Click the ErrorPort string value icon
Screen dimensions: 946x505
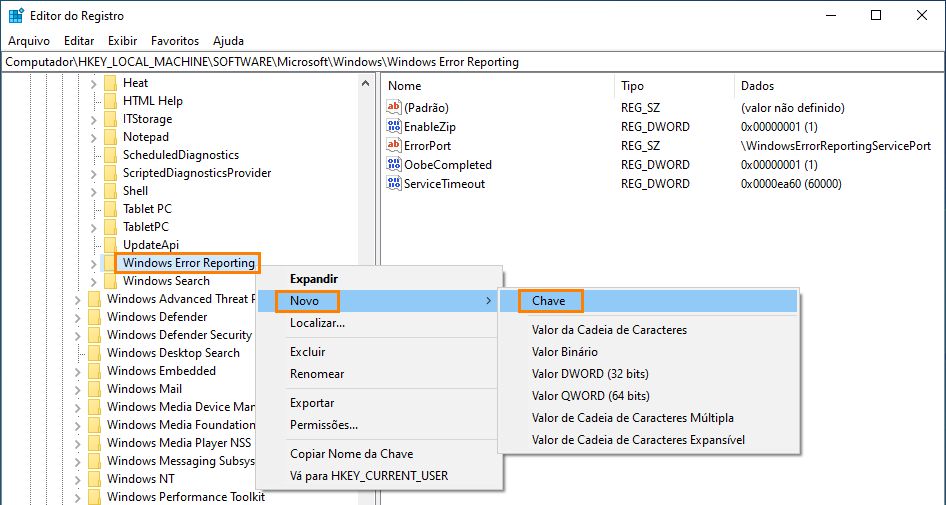click(393, 145)
